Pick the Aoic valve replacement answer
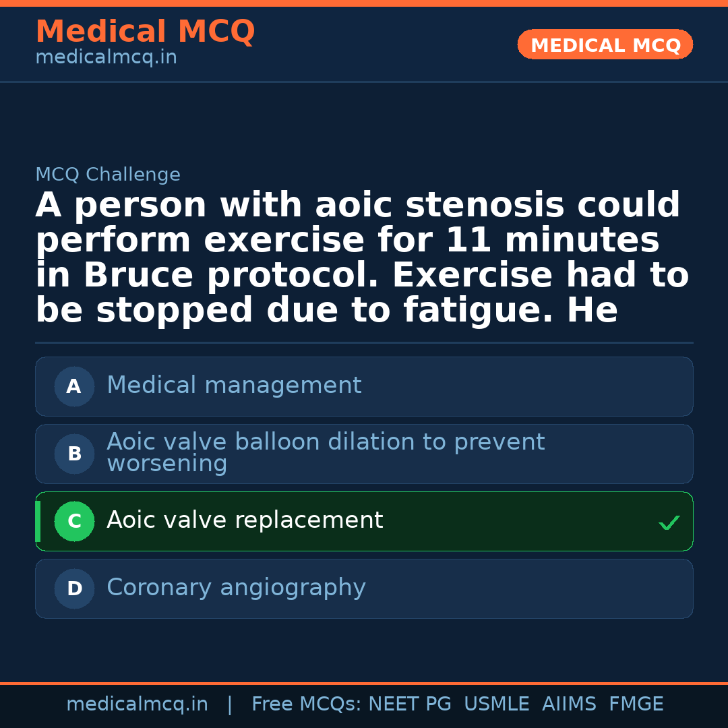728x728 pixels. (x=245, y=520)
